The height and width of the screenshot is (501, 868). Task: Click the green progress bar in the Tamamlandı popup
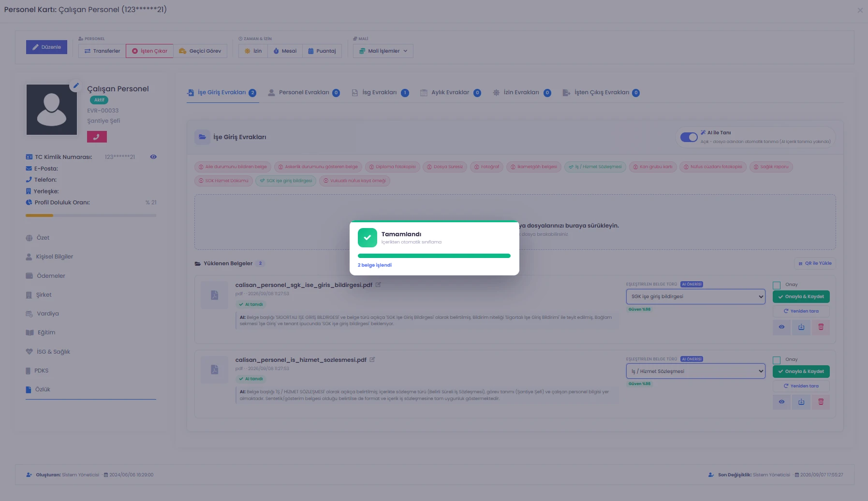click(434, 256)
